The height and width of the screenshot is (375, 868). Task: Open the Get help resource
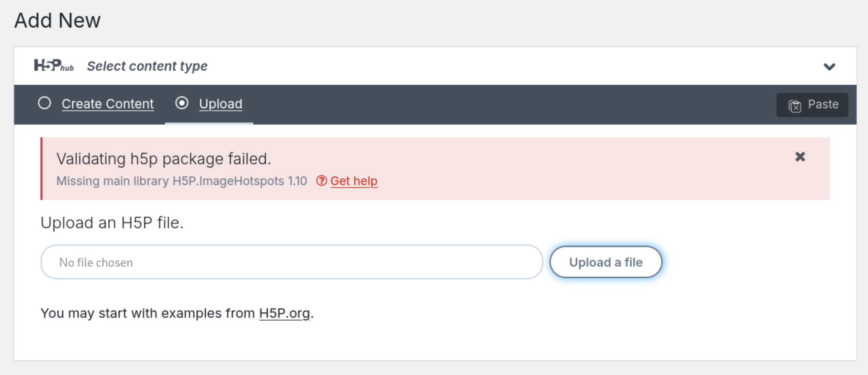tap(354, 181)
